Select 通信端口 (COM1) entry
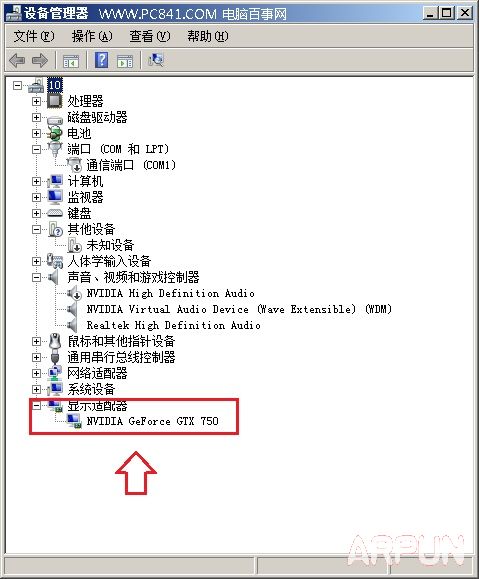The height and width of the screenshot is (579, 479). 131,165
